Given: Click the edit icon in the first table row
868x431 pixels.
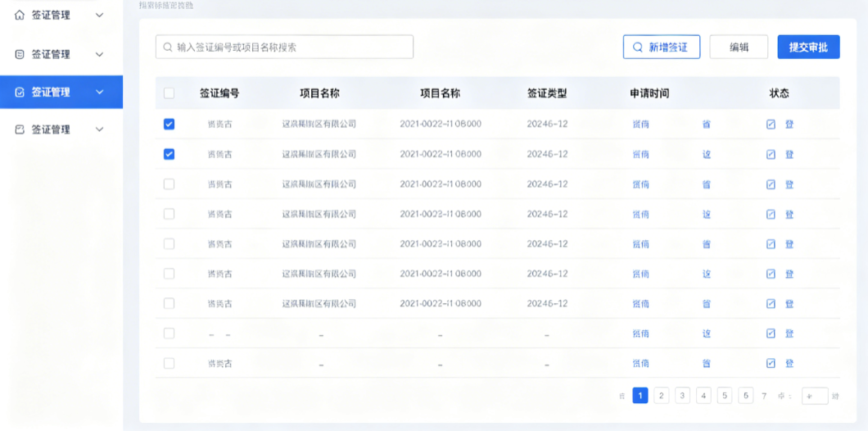Looking at the screenshot, I should 771,124.
